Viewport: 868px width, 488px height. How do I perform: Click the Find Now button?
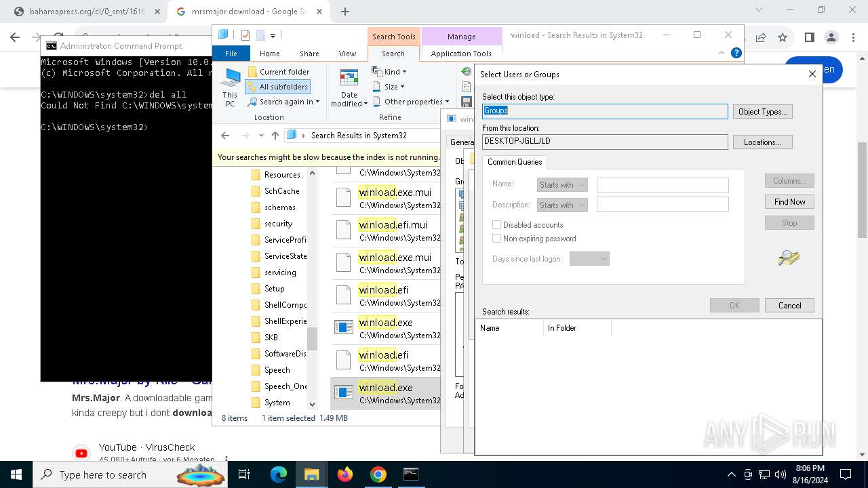pyautogui.click(x=789, y=202)
